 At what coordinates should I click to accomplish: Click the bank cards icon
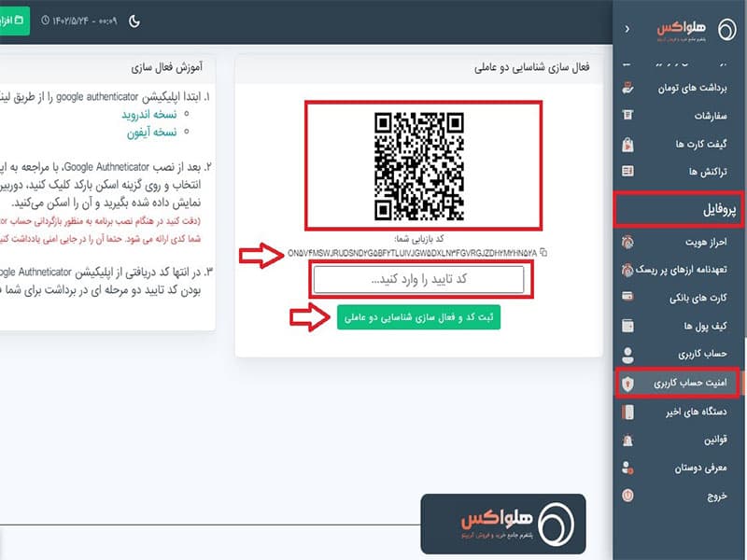click(627, 297)
